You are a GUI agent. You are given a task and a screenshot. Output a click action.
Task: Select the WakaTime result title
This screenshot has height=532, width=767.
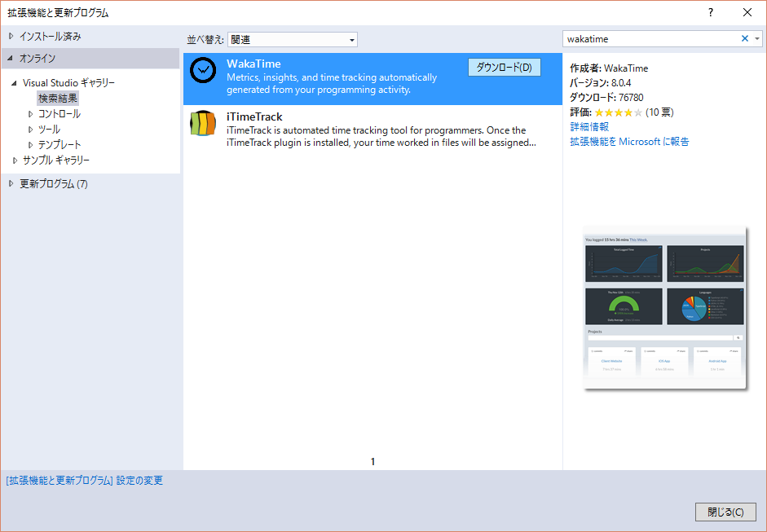(x=253, y=64)
